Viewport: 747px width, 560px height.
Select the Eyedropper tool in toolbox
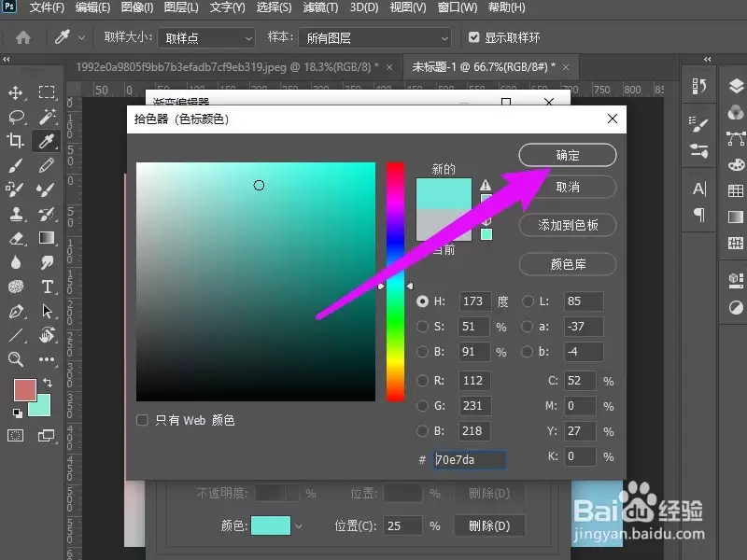47,141
